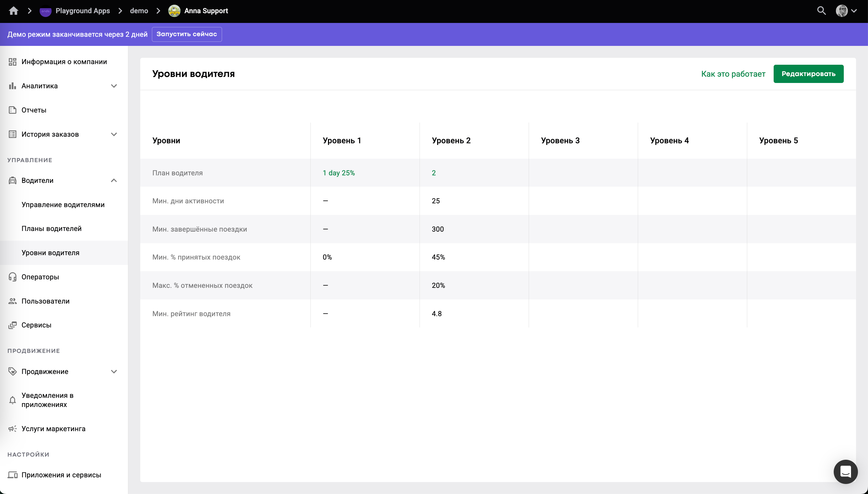
Task: Click the marketing services megaphone icon
Action: tap(13, 429)
